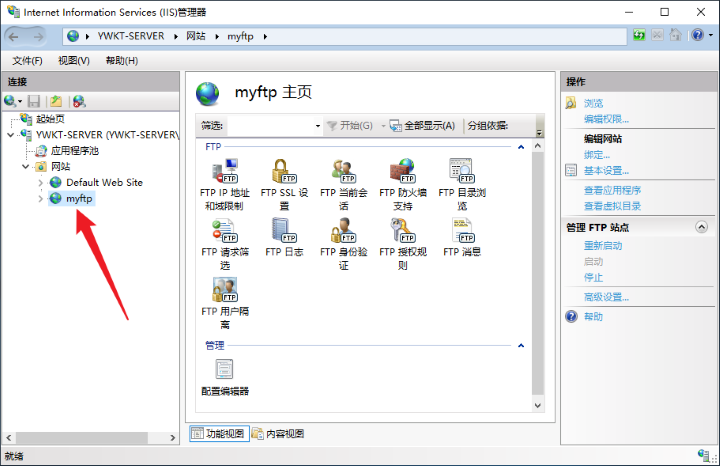The height and width of the screenshot is (466, 720).
Task: Open the Configuration Editor (配置编辑器) icon
Action: point(225,377)
